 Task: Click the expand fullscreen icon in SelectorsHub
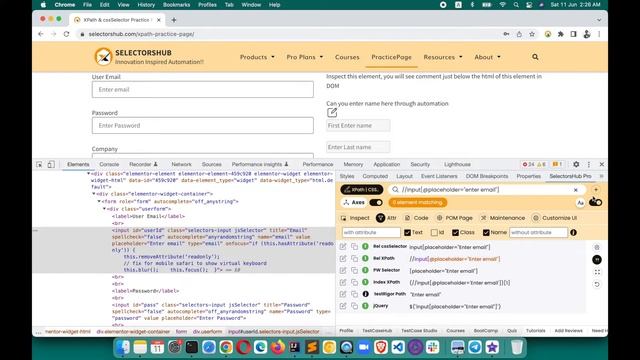point(597,272)
